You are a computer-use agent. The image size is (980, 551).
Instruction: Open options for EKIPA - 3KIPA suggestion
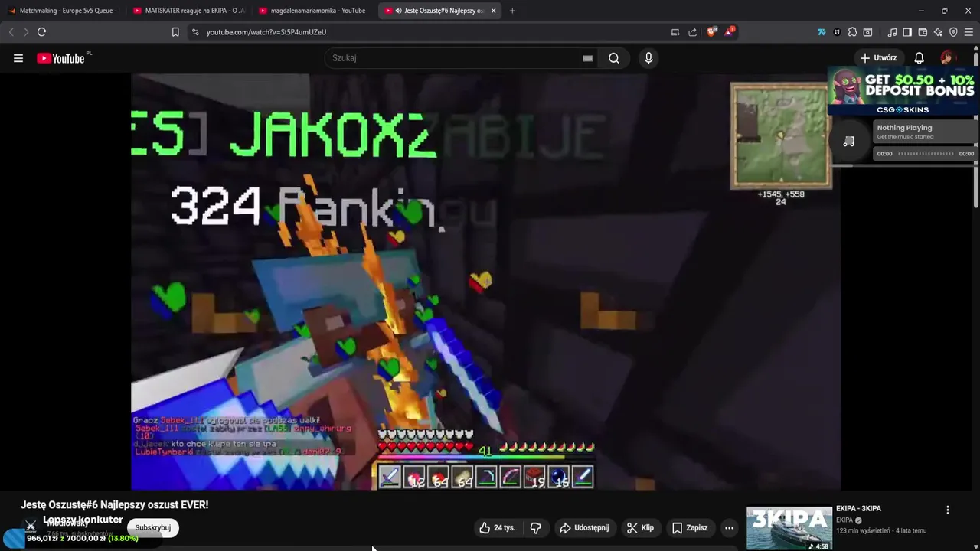point(948,510)
